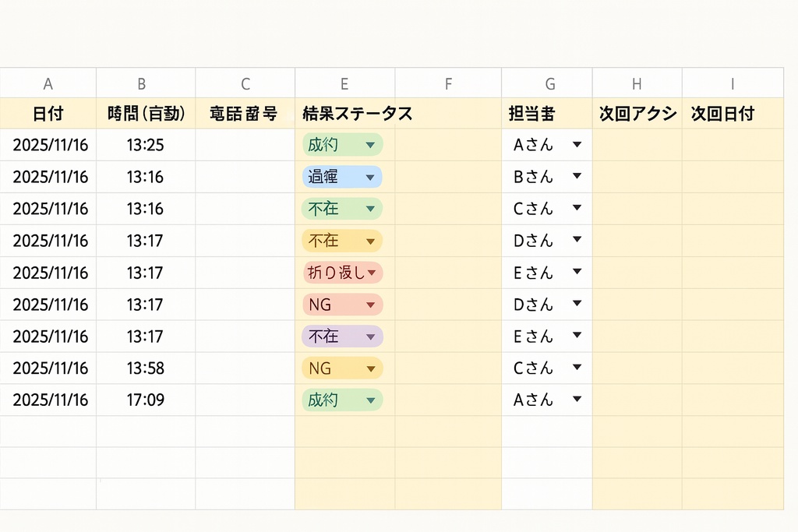
Task: Select the 17:09 time cell
Action: point(146,400)
